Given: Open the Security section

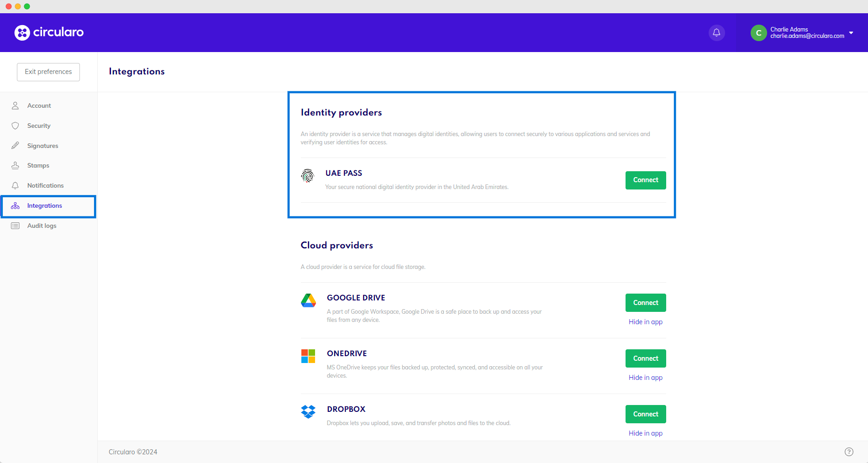Looking at the screenshot, I should (39, 126).
